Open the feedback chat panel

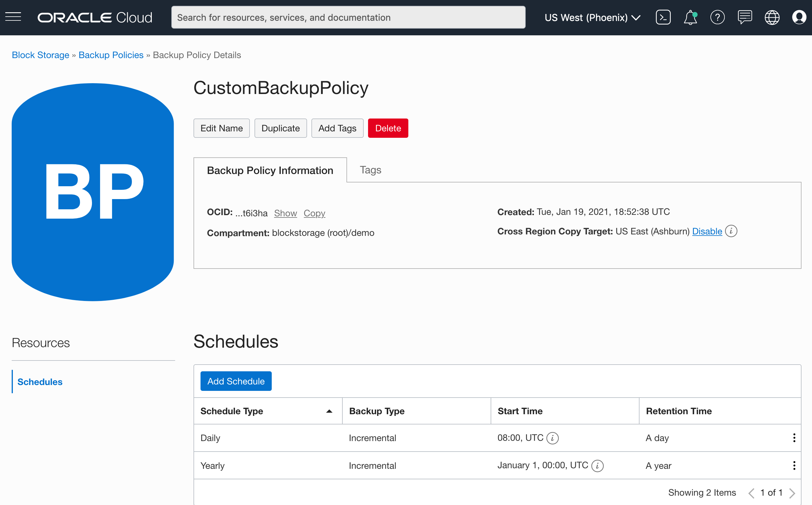[x=745, y=17]
